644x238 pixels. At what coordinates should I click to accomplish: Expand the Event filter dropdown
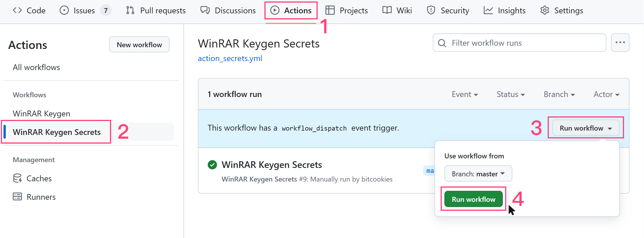pyautogui.click(x=465, y=94)
